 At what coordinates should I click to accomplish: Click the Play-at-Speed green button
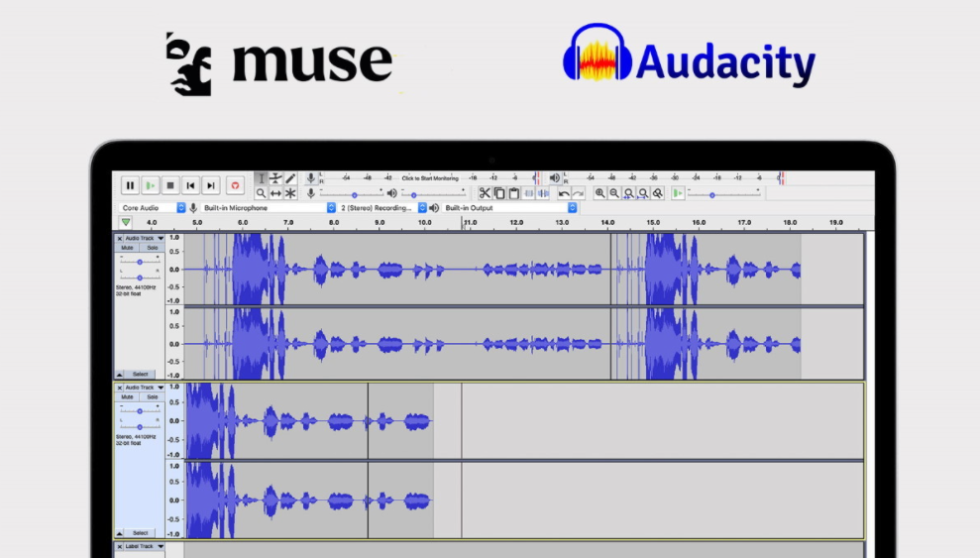pos(678,193)
